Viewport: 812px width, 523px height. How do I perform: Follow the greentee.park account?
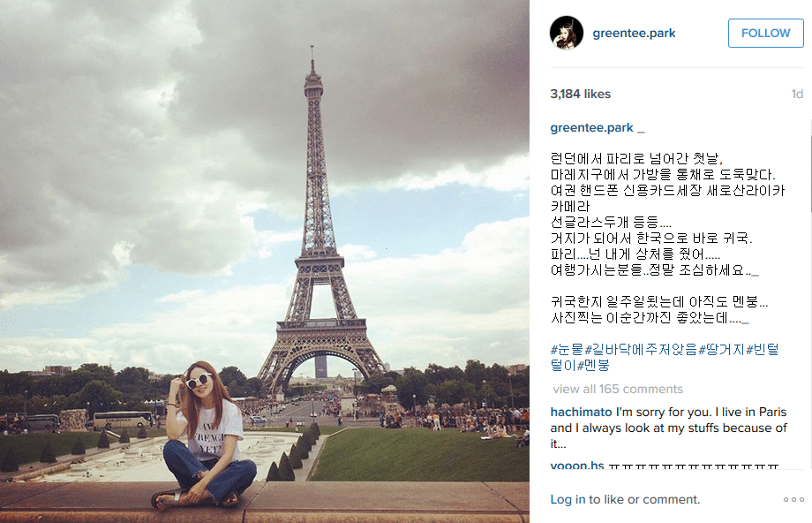(x=765, y=34)
